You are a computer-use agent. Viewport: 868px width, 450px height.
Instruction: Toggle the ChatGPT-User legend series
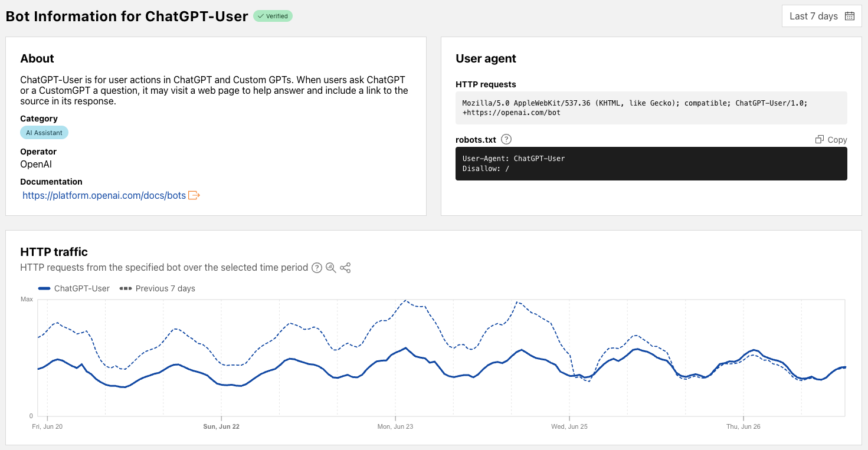(x=74, y=288)
